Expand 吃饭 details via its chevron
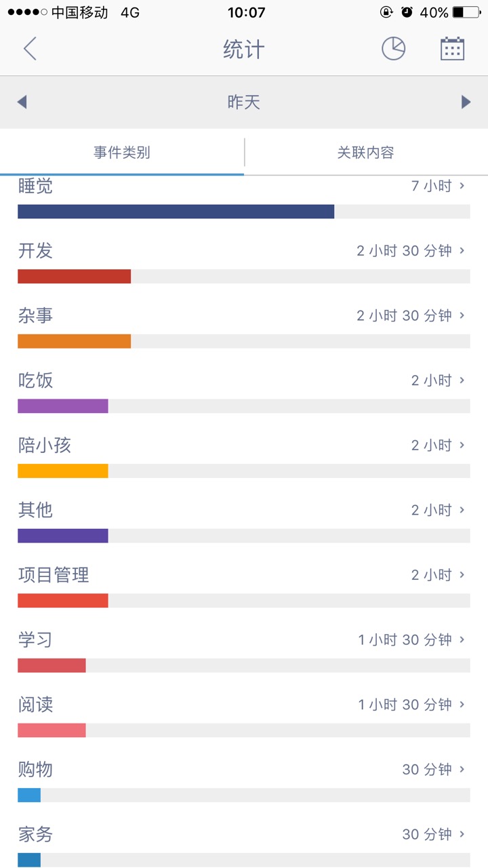The image size is (488, 868). tap(462, 380)
